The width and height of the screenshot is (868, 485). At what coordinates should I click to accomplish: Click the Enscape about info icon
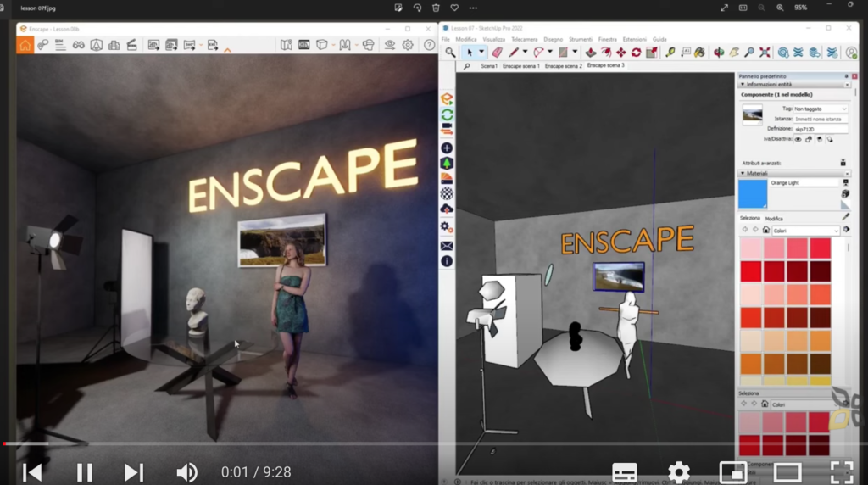coord(447,261)
